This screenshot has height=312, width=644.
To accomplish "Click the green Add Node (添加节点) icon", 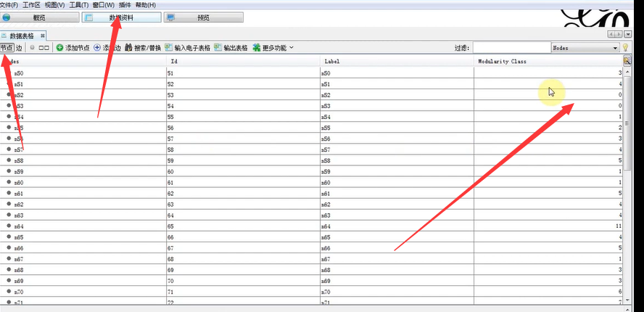I will 60,48.
